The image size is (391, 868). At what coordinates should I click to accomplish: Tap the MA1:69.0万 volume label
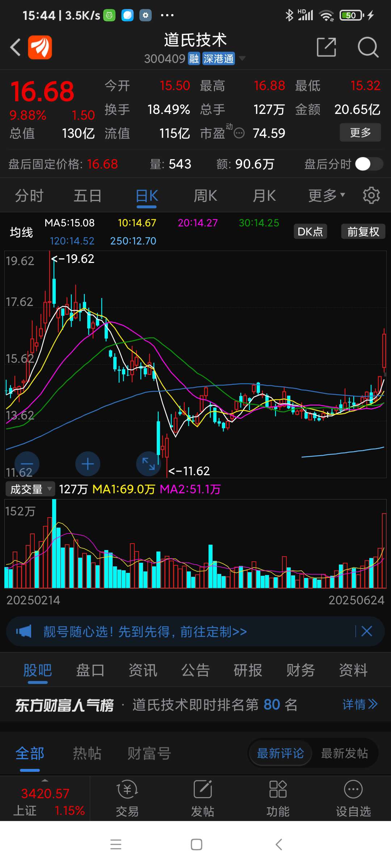tap(123, 489)
